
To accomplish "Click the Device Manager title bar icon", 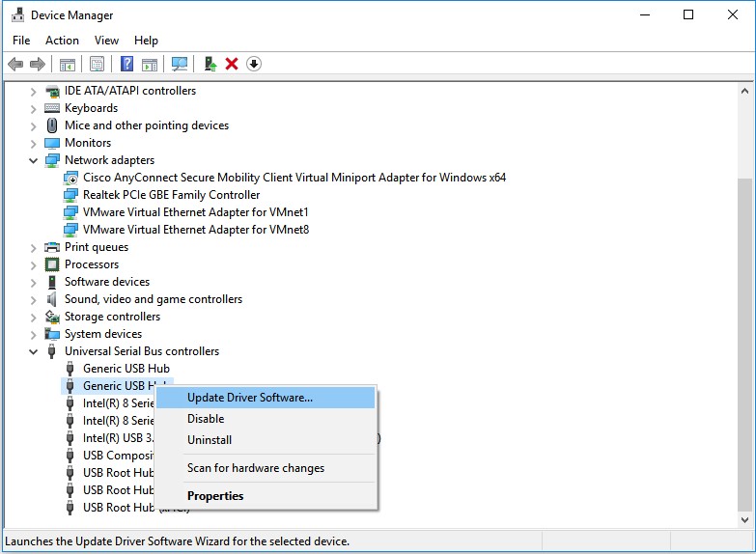I will 17,14.
